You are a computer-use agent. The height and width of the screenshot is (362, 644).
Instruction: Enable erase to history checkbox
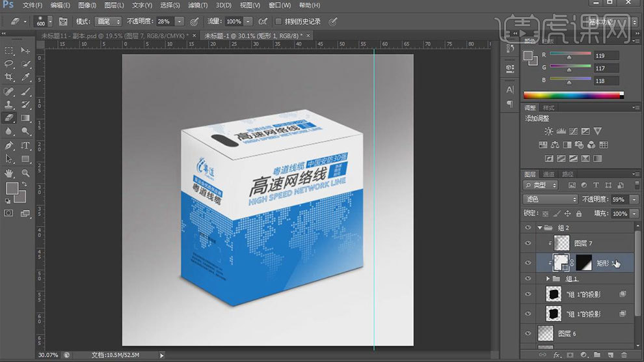click(x=278, y=21)
